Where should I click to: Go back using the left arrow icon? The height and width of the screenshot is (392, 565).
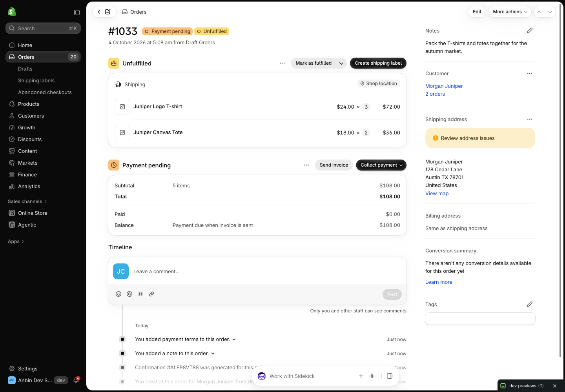click(x=99, y=12)
